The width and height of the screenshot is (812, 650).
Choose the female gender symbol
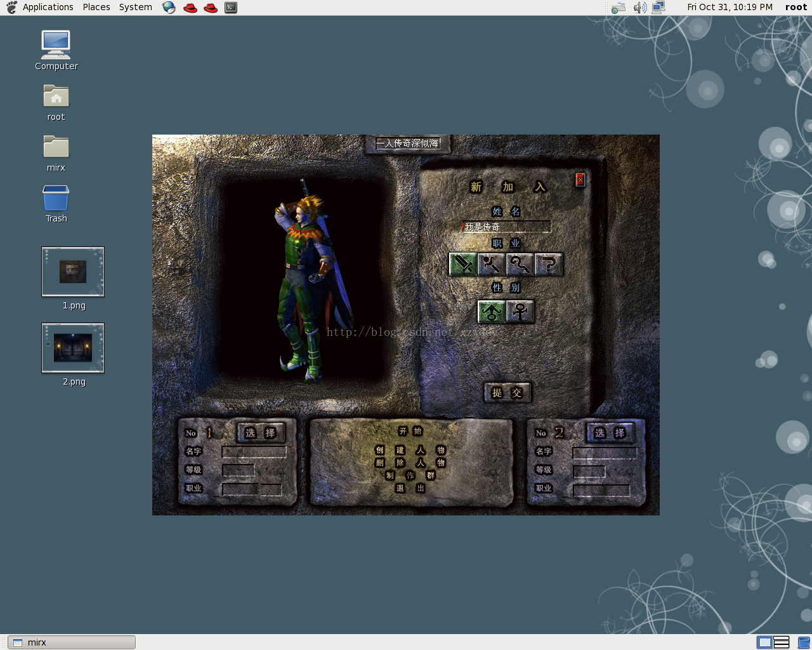pos(520,312)
